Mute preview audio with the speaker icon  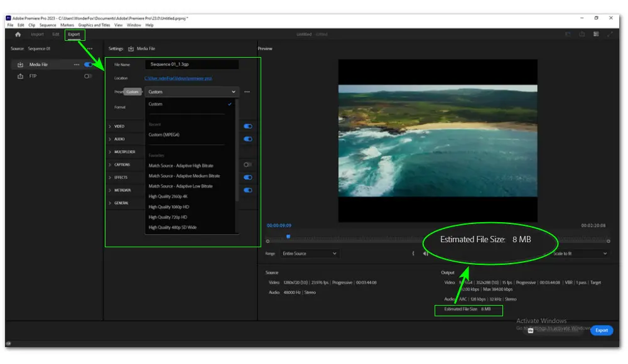(425, 253)
